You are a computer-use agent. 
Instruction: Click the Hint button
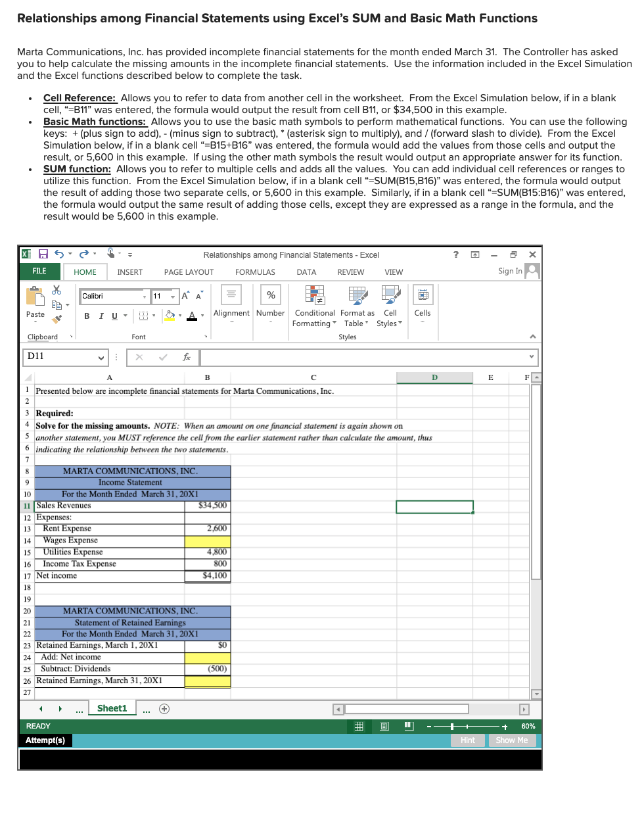tap(467, 740)
